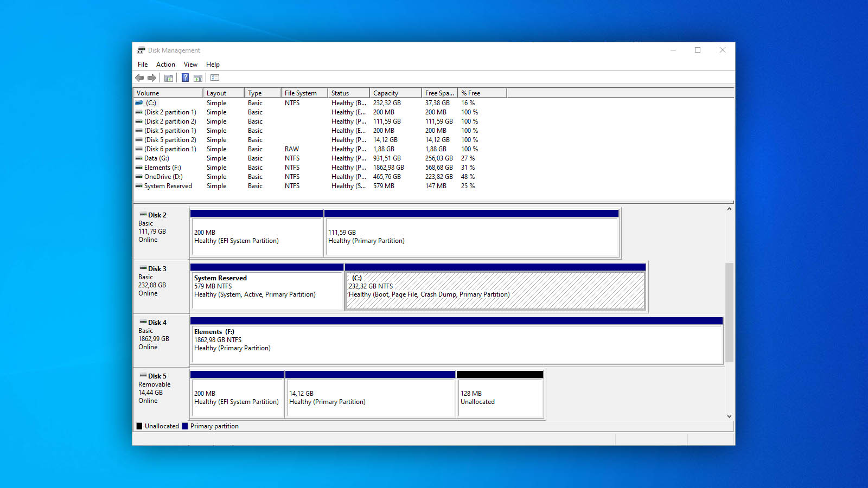Select Disk 5 14,12 GB Primary Partition block
Screen dimensions: 868x488
pos(370,394)
